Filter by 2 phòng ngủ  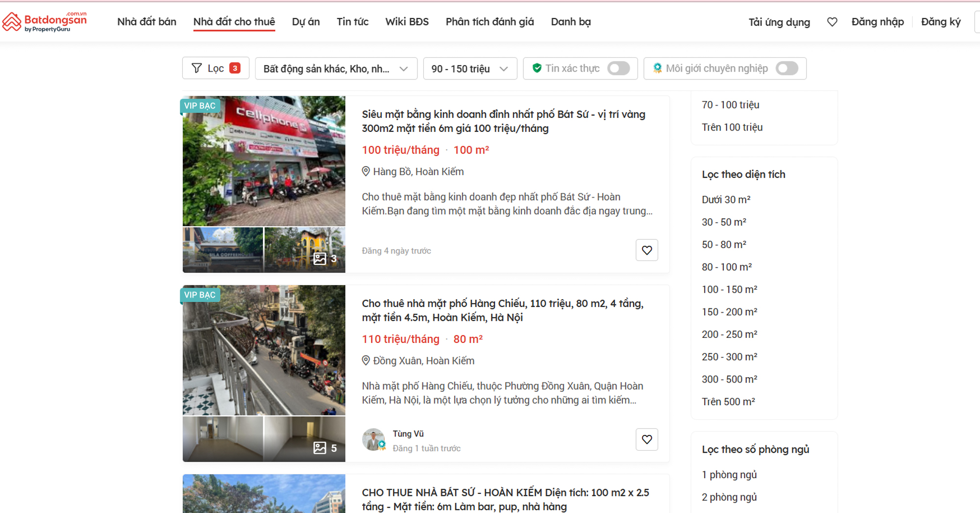729,497
